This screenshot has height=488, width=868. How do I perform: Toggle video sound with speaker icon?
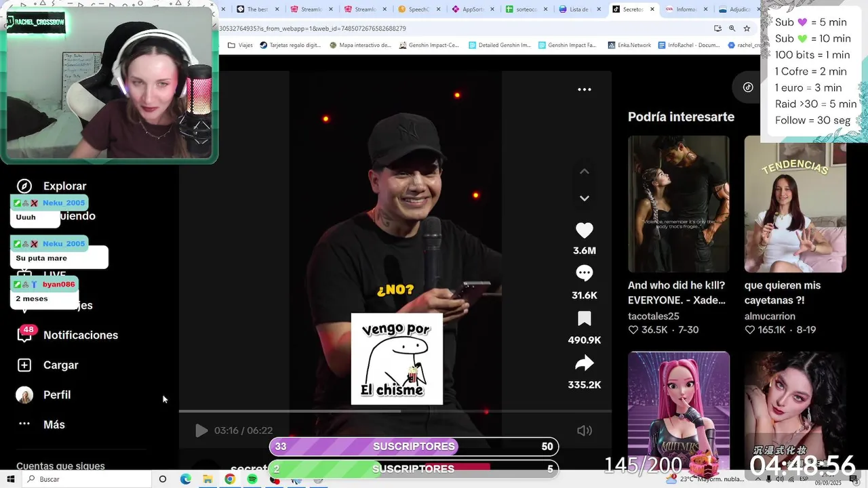(x=584, y=430)
